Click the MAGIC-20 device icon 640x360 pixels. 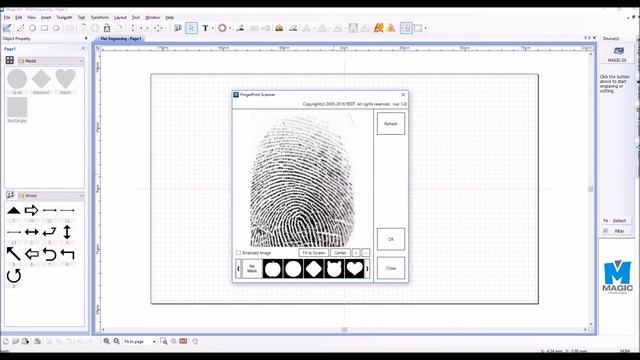click(618, 54)
